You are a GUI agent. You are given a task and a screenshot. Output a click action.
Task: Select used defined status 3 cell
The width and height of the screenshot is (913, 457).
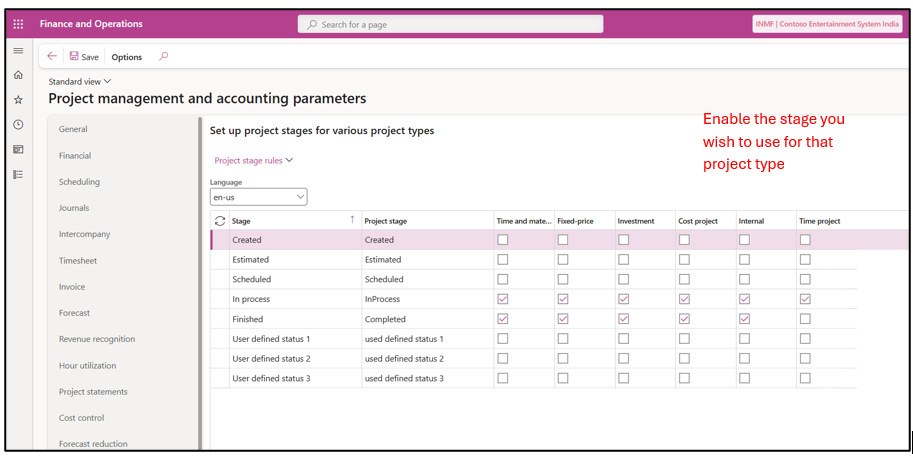pos(427,378)
